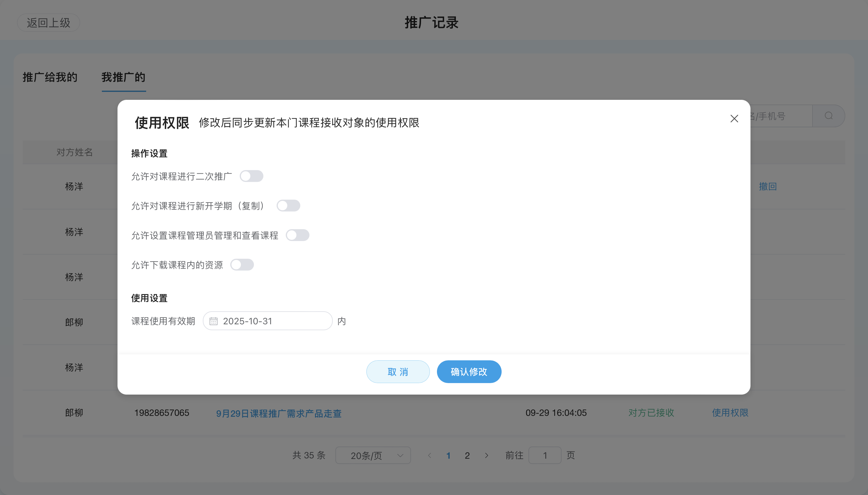Enable 允许对课程进行新开学期（复制）toggle

288,205
